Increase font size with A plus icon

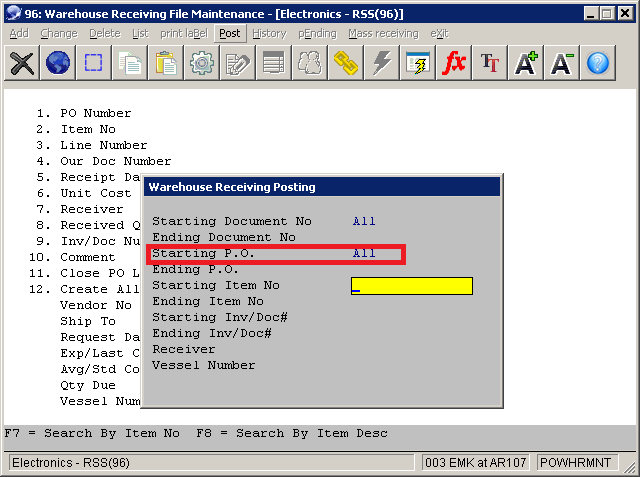[525, 63]
